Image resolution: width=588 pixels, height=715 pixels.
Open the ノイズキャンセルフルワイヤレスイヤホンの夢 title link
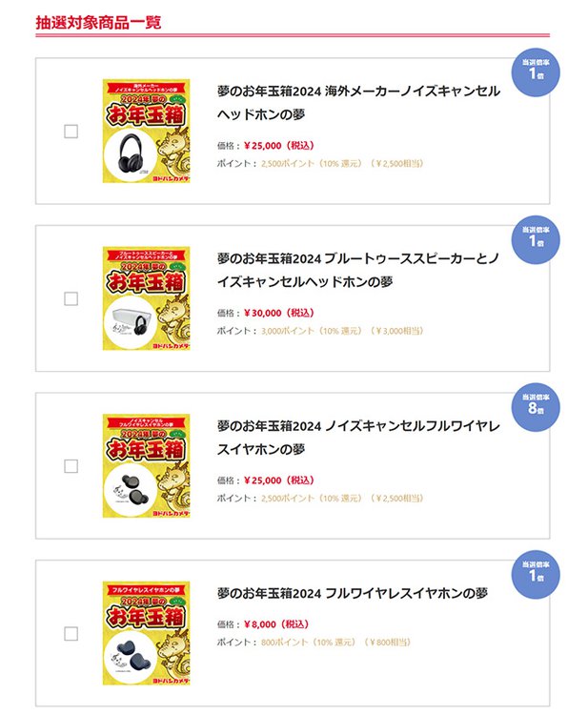[x=358, y=437]
